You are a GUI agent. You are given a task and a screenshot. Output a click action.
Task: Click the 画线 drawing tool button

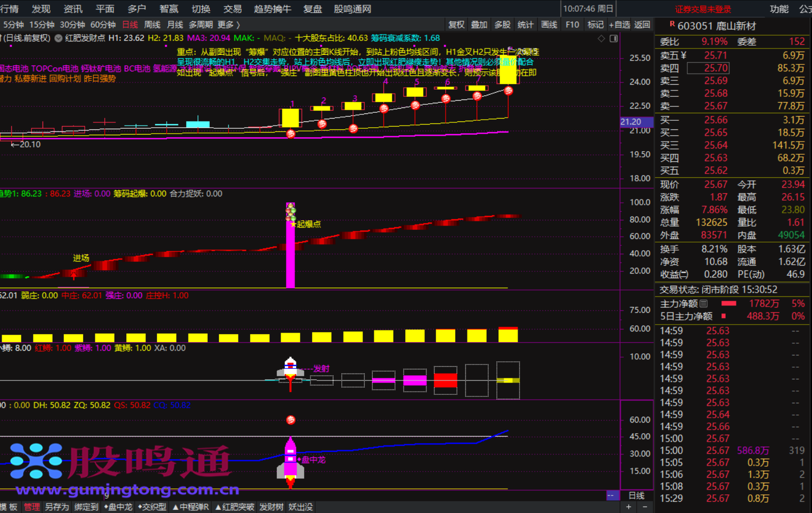(549, 24)
